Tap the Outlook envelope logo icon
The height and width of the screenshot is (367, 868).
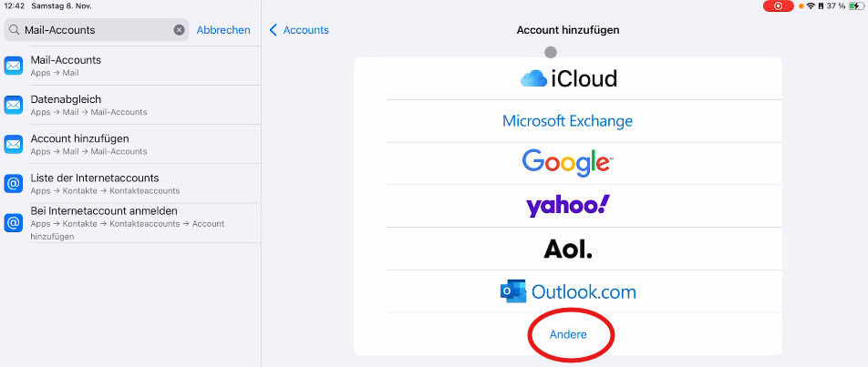coord(513,291)
